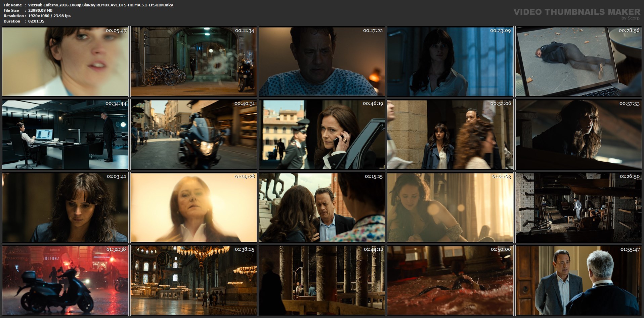
Task: Click the file size value 22980.08 MB
Action: coord(40,10)
